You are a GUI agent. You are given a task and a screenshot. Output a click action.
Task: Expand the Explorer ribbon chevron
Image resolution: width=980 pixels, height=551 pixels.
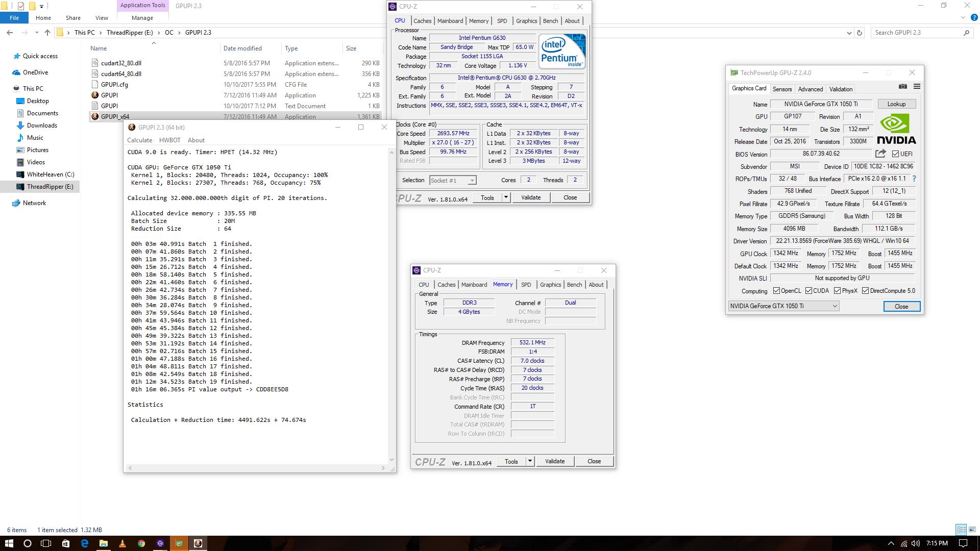pos(962,18)
